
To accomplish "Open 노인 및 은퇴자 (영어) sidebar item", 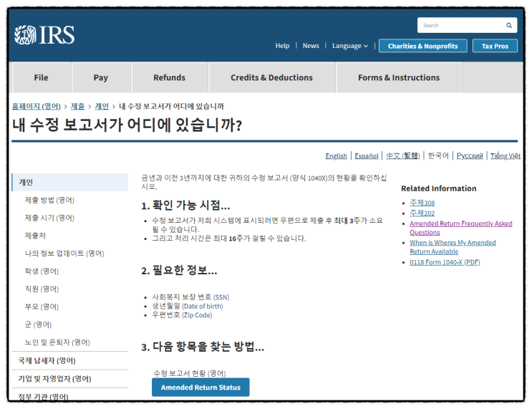I will [57, 342].
